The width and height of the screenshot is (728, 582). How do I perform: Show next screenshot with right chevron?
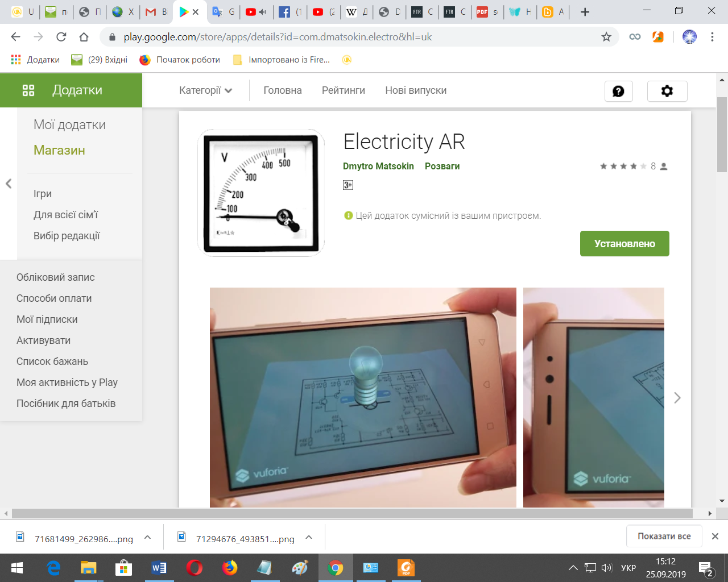tap(677, 398)
